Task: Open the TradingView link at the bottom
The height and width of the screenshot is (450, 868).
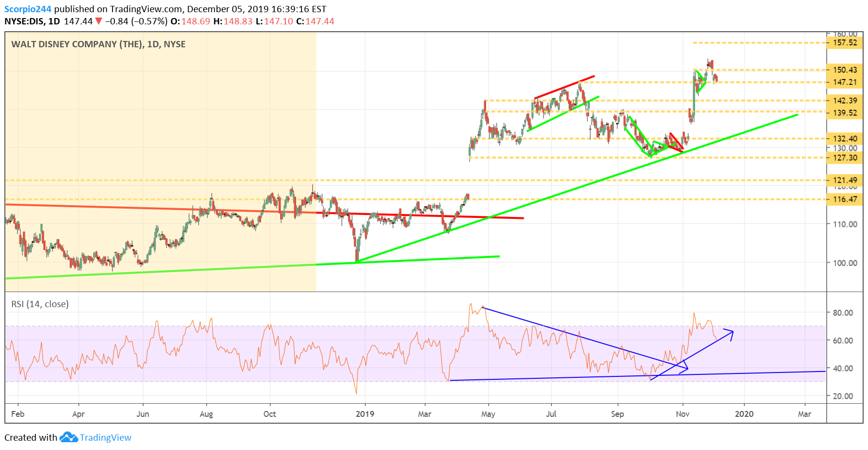Action: click(106, 437)
